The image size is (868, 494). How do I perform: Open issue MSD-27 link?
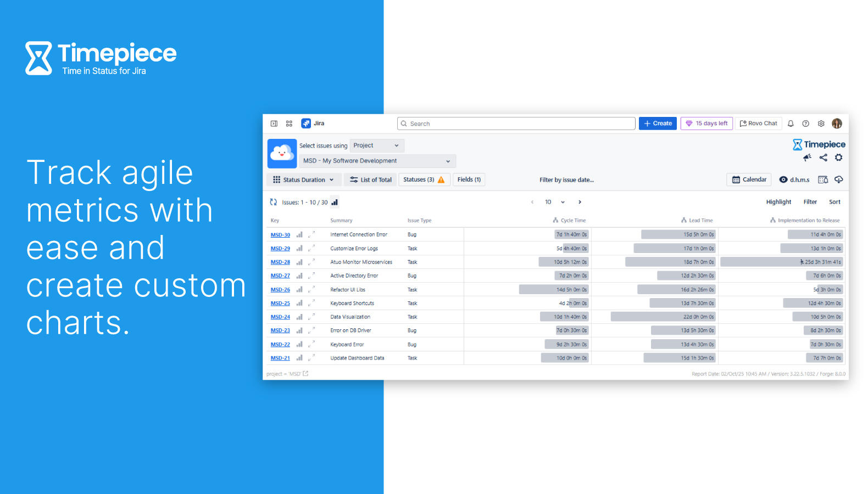click(280, 276)
